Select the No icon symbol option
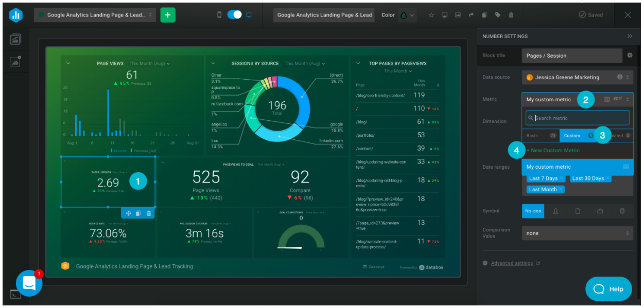644x308 pixels. point(533,211)
